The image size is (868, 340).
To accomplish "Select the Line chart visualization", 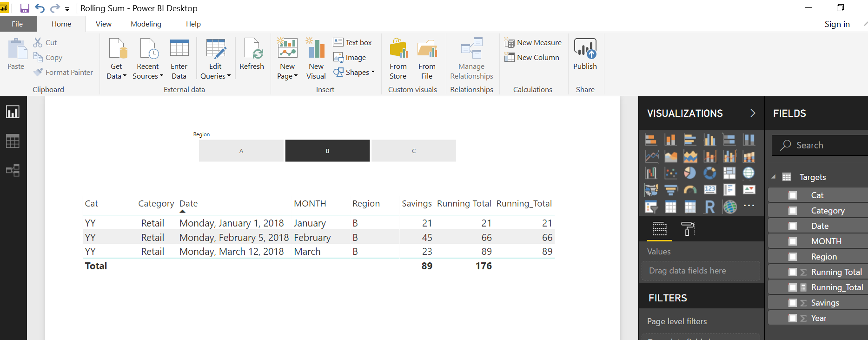I will pos(651,157).
